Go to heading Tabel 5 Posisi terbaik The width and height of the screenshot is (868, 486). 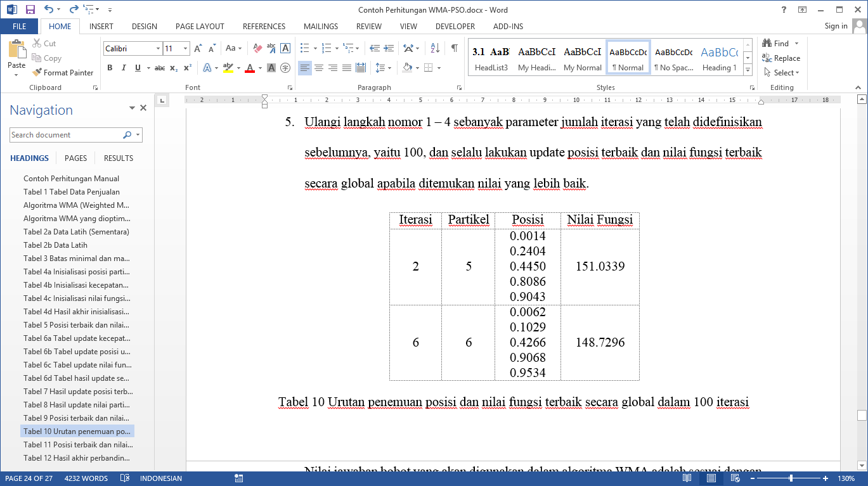[x=76, y=325]
